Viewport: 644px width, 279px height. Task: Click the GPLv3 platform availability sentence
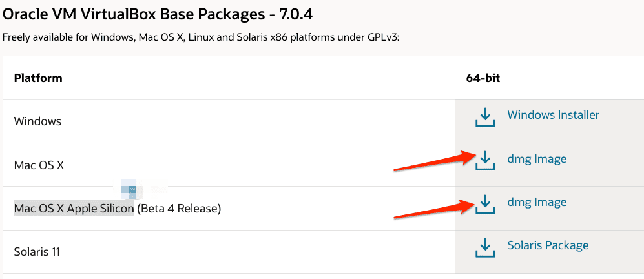coord(201,37)
